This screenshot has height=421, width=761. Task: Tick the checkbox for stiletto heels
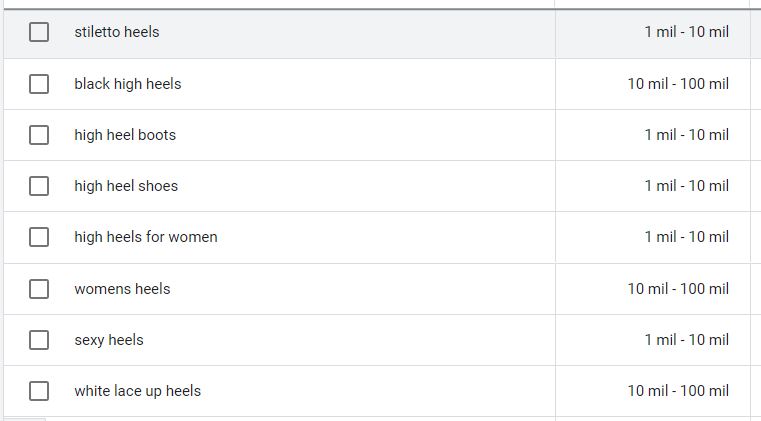[39, 32]
